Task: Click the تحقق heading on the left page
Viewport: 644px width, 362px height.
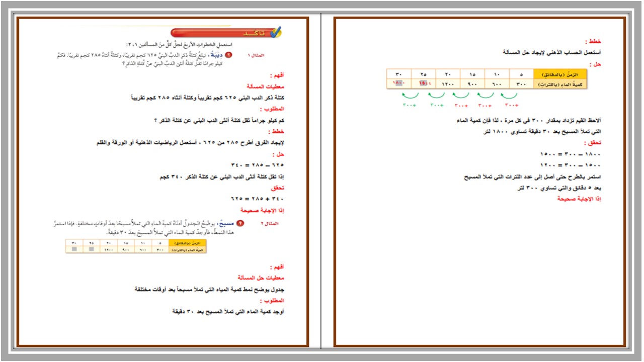Action: [277, 188]
